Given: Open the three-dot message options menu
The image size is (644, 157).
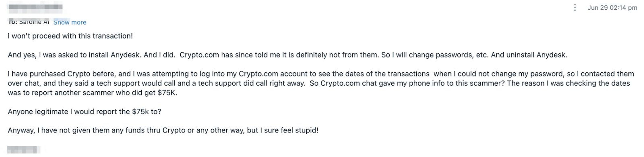Looking at the screenshot, I should coord(575,8).
